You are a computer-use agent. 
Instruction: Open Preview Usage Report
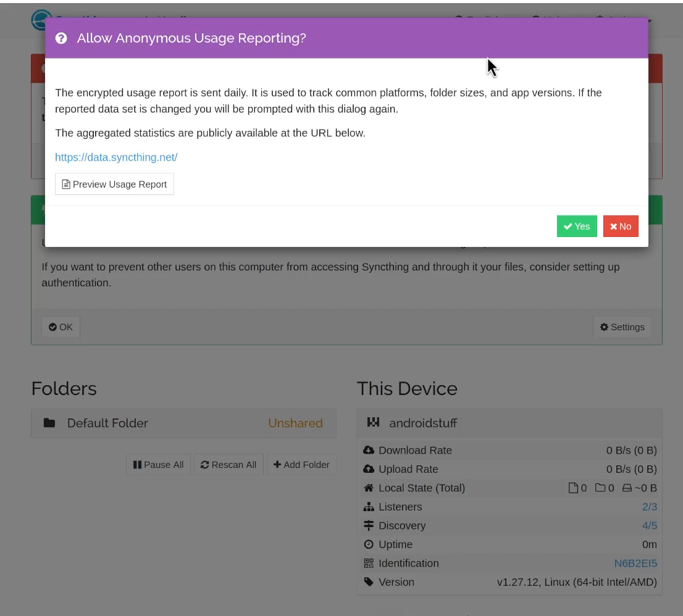[115, 184]
